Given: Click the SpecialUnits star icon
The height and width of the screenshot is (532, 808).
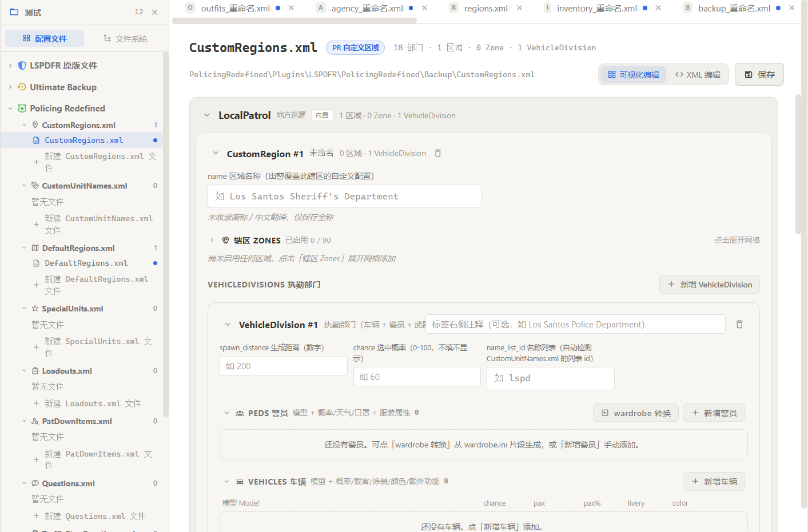Looking at the screenshot, I should (x=35, y=309).
